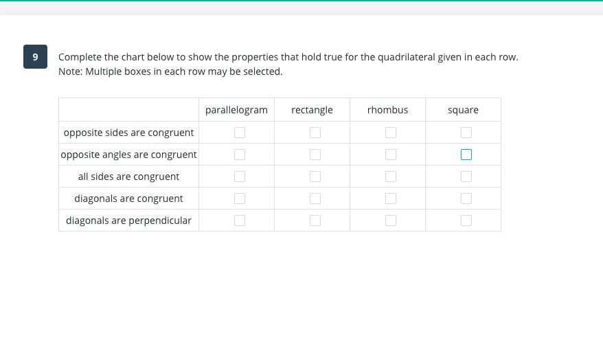Image resolution: width=603 pixels, height=364 pixels.
Task: Check rhombus for opposite sides are congruent
Action: click(x=391, y=133)
